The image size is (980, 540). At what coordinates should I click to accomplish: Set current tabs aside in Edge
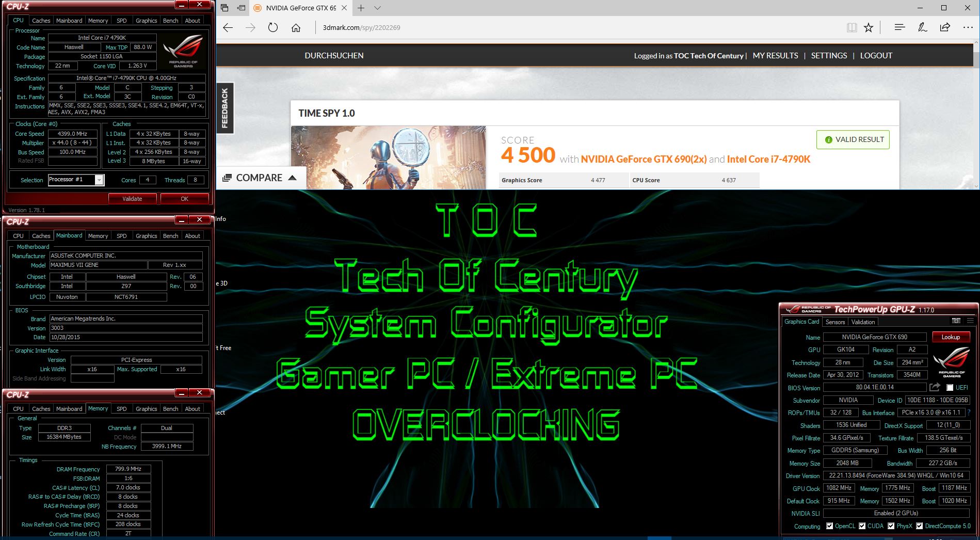coord(241,8)
